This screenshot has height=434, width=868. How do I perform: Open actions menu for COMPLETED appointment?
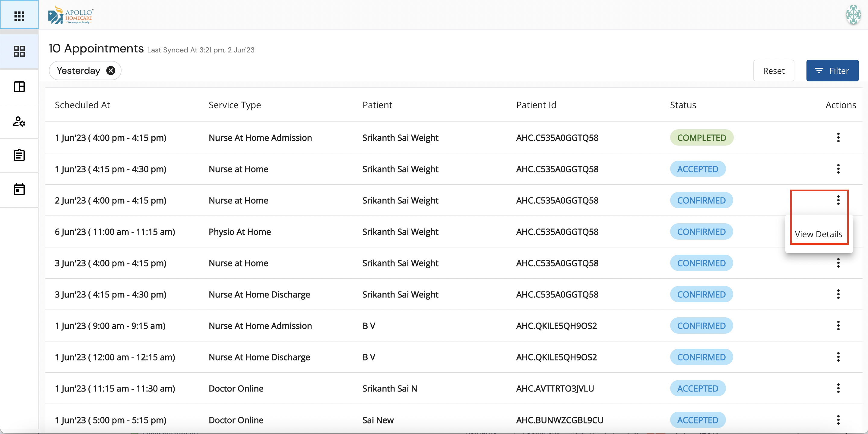pyautogui.click(x=838, y=137)
